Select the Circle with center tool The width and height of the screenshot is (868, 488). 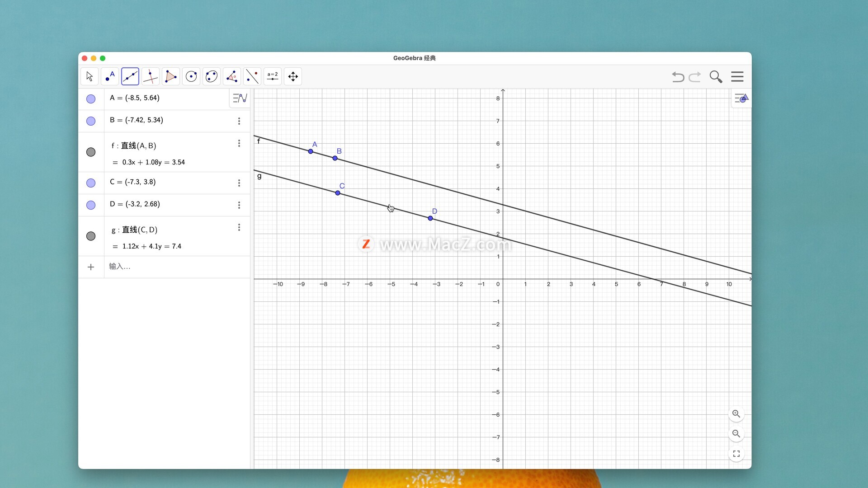pyautogui.click(x=191, y=76)
